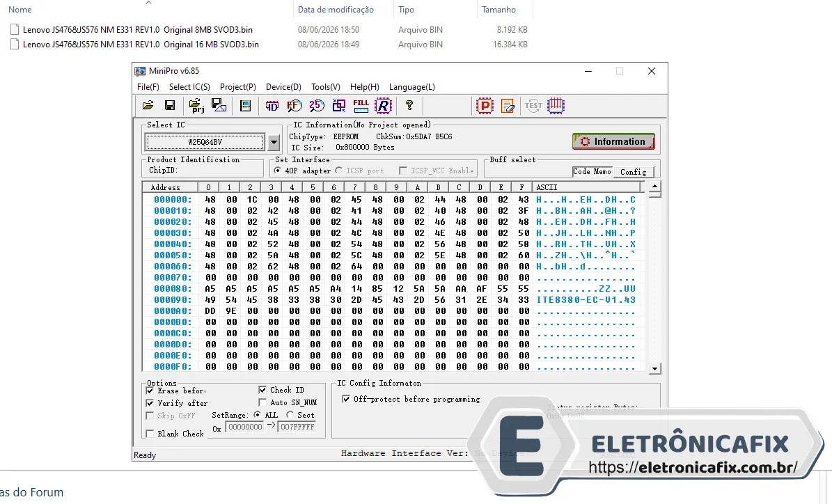832x504 pixels.
Task: Switch to Code Memo buffer tab
Action: tap(592, 171)
